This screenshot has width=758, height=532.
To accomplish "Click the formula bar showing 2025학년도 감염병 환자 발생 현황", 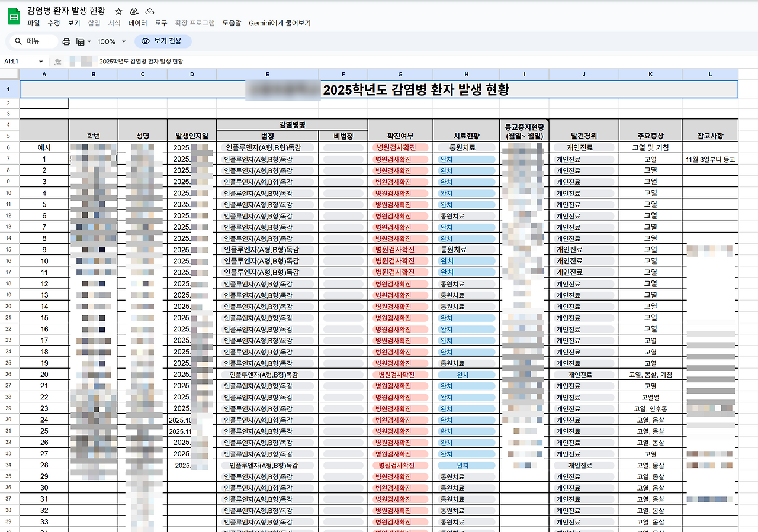I will click(412, 62).
